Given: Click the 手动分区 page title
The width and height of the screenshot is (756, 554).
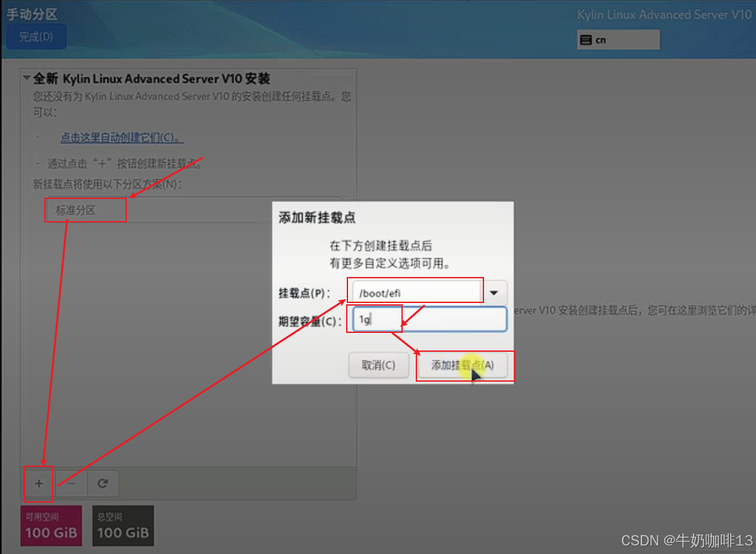Looking at the screenshot, I should (x=32, y=14).
